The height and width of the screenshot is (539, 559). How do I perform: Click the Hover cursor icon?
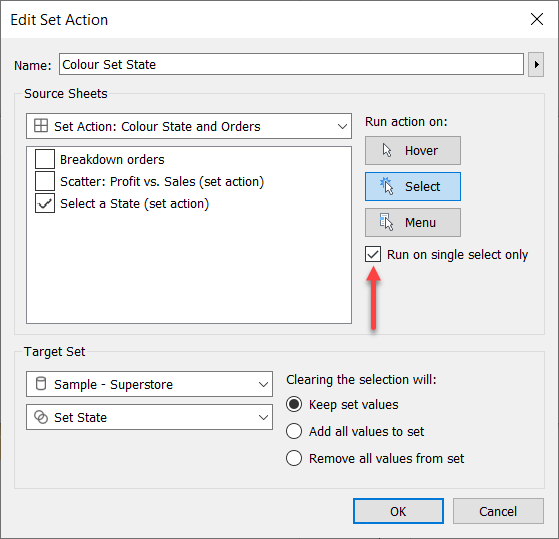tap(387, 150)
